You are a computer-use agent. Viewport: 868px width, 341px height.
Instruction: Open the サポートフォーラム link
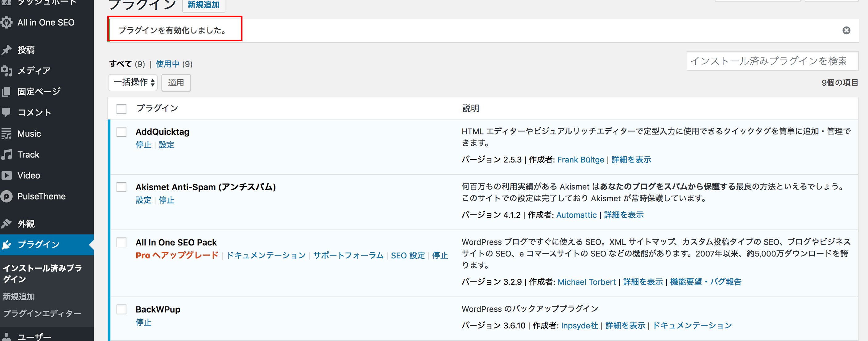click(x=349, y=255)
